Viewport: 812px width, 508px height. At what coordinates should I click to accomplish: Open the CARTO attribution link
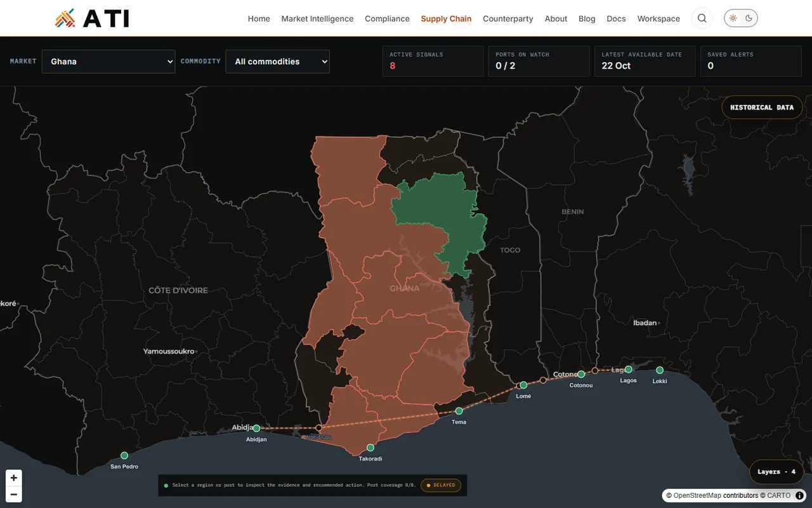click(x=778, y=495)
